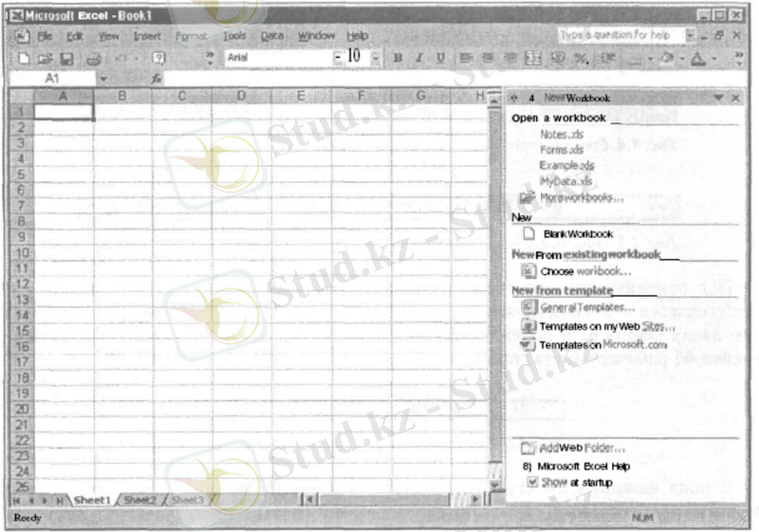
Task: Click the Templates on my Web Sites link
Action: 607,326
